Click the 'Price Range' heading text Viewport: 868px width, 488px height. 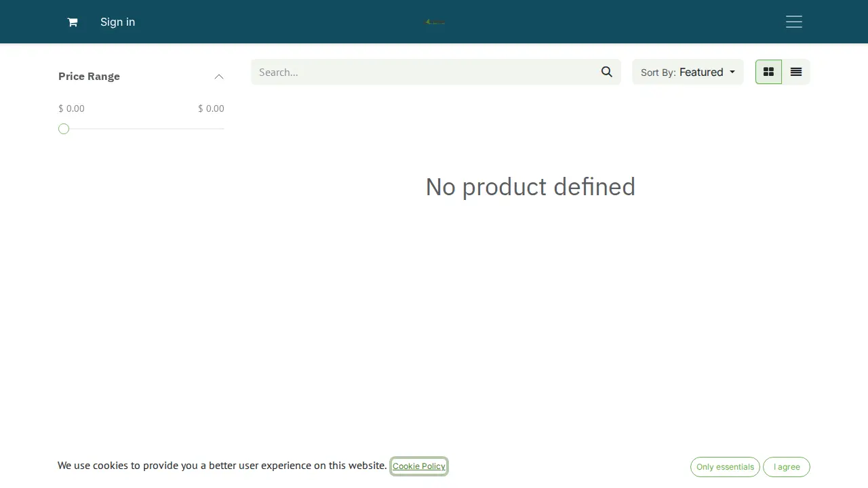(x=89, y=77)
